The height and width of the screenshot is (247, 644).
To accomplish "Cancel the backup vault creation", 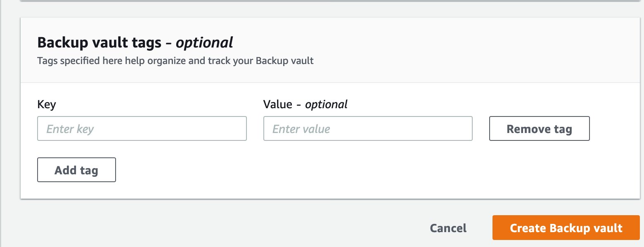I will (x=448, y=228).
